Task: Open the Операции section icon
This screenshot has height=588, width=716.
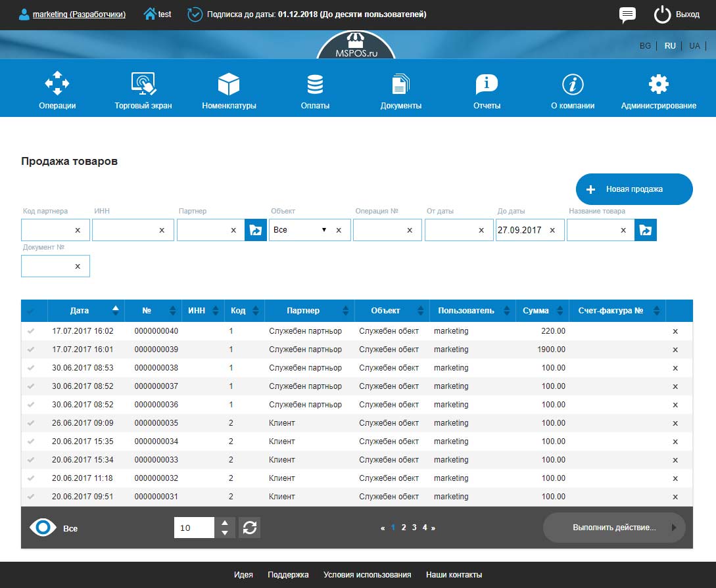Action: (x=57, y=83)
